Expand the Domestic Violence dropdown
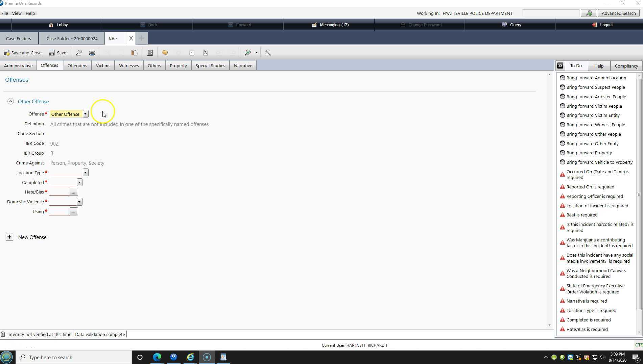Screen dimensions: 643x364 [x=79, y=202]
